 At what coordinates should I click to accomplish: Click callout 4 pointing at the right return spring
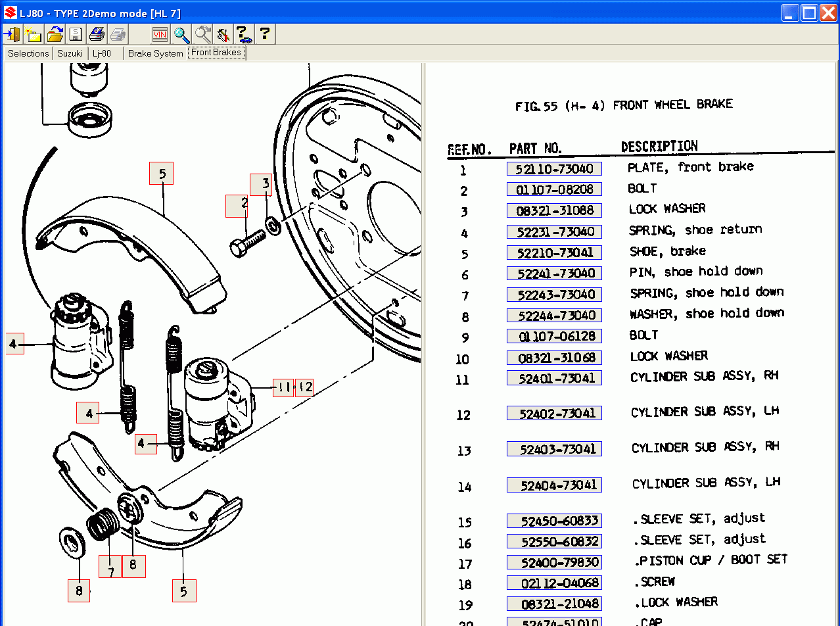click(x=146, y=443)
